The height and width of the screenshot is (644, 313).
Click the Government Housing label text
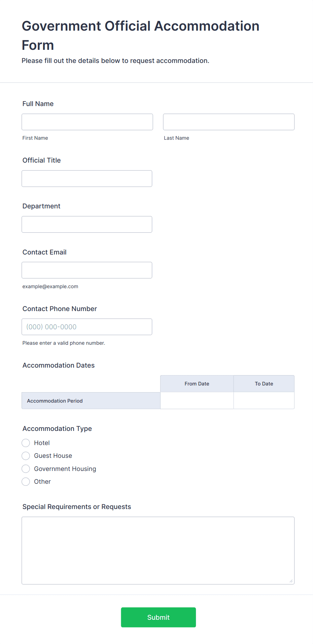(65, 469)
